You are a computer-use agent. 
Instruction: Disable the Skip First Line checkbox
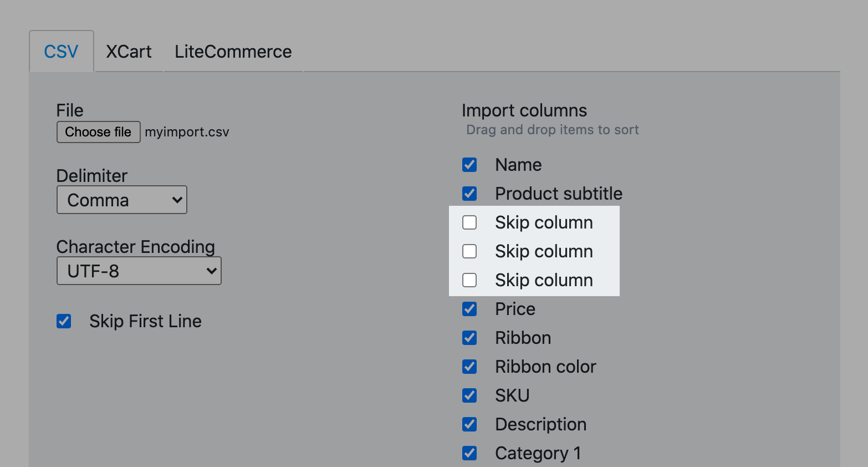click(x=64, y=321)
